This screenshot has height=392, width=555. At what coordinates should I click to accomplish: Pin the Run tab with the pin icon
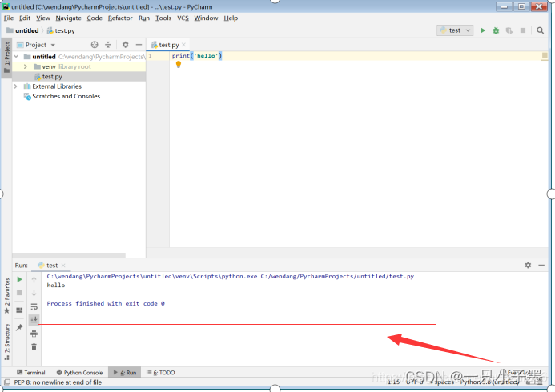coord(19,327)
